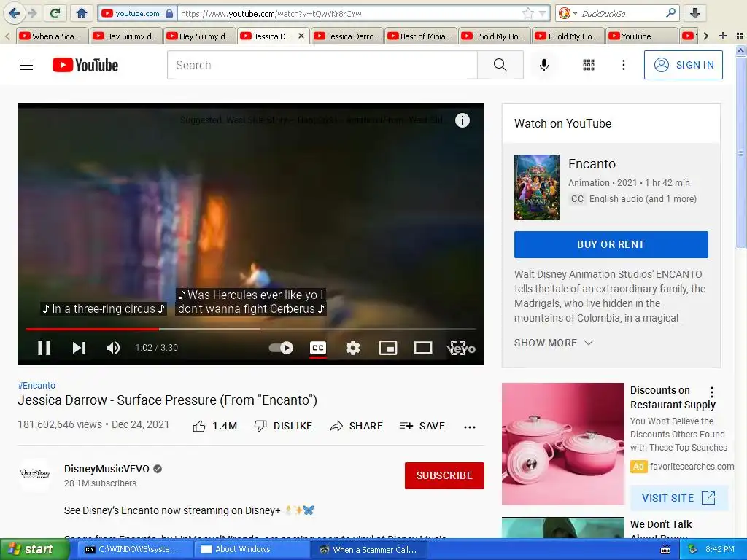Open the About Windows taskbar item
Image resolution: width=747 pixels, height=560 pixels.
251,549
